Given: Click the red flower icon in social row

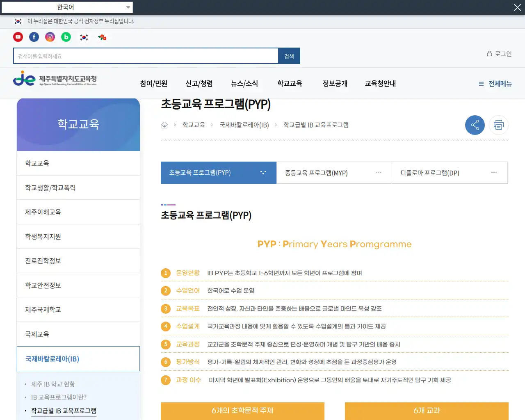Looking at the screenshot, I should (x=102, y=37).
